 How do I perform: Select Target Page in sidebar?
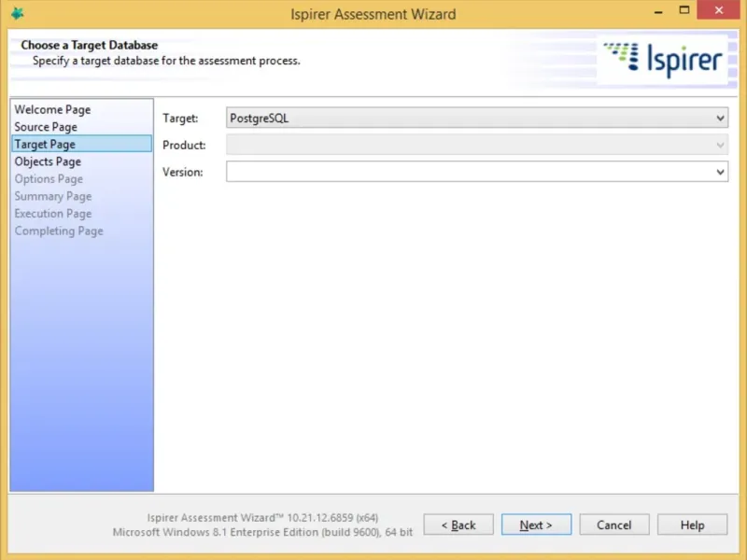[81, 144]
